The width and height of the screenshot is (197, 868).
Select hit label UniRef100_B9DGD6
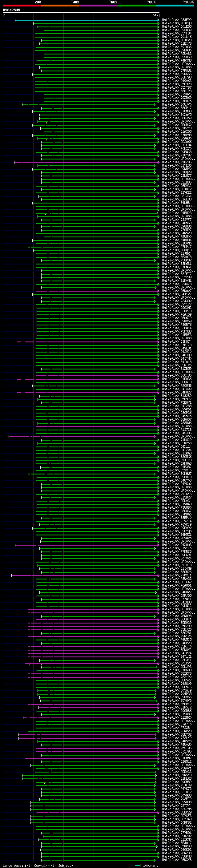click(x=177, y=50)
